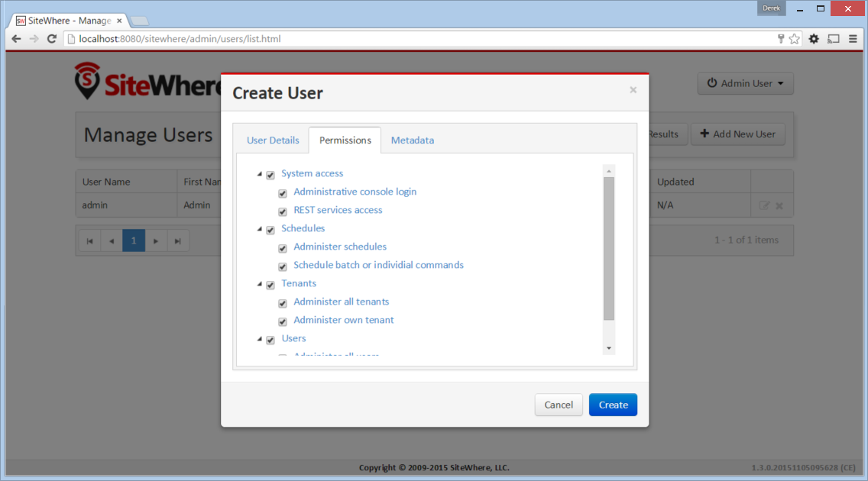Uncheck Administrative console login
The height and width of the screenshot is (481, 868).
283,193
